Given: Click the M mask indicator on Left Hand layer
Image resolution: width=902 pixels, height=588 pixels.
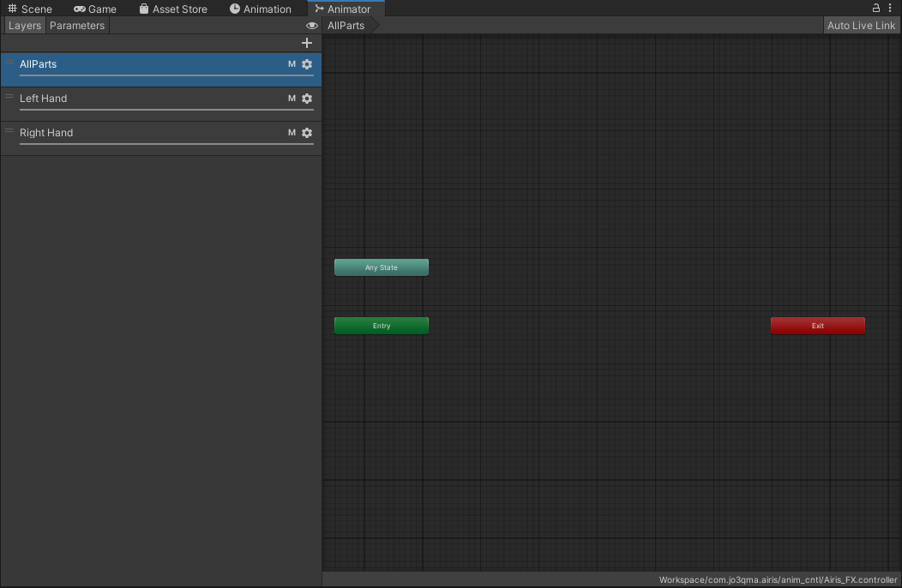Looking at the screenshot, I should (x=292, y=98).
